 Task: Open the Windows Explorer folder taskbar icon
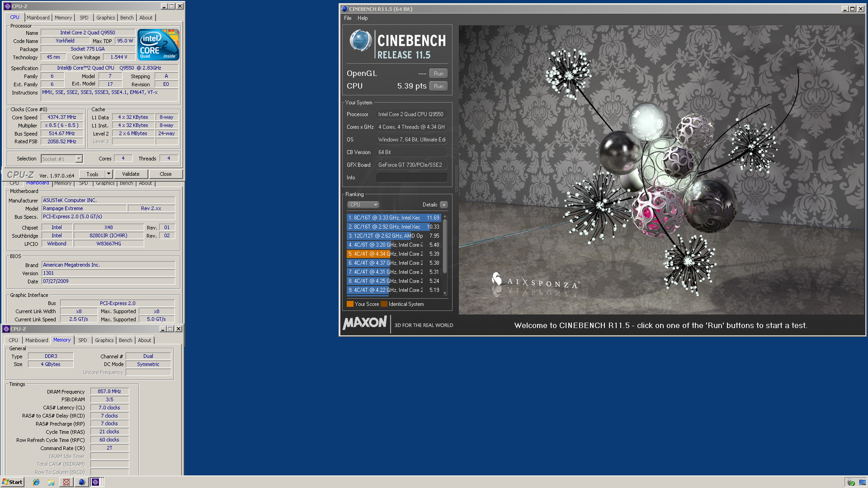pos(51,482)
